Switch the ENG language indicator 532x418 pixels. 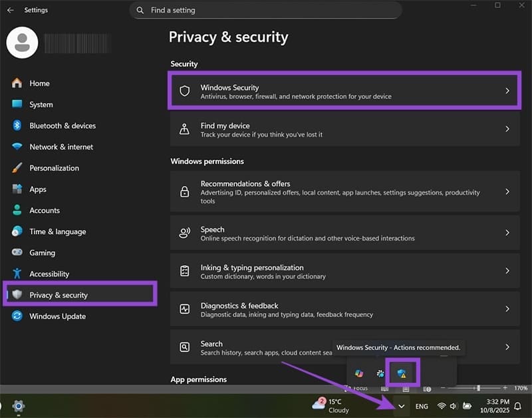[421, 405]
